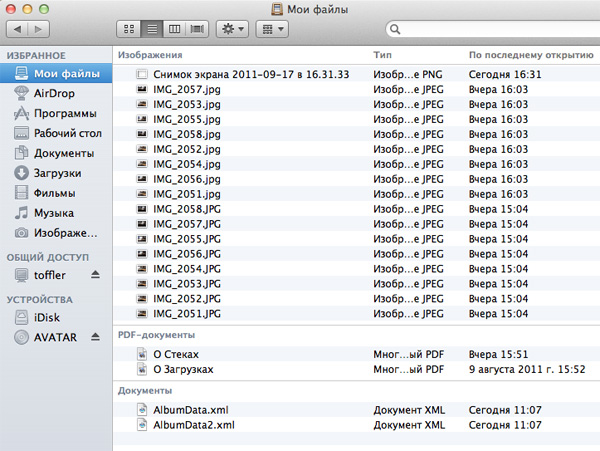Switch to column view mode

click(173, 30)
